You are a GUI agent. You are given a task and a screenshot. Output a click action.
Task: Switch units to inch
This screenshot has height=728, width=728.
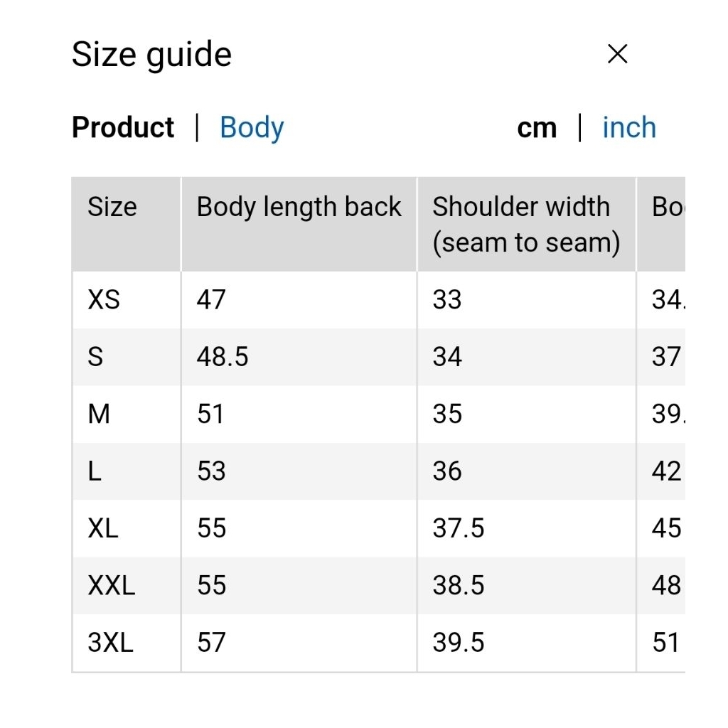tap(628, 128)
